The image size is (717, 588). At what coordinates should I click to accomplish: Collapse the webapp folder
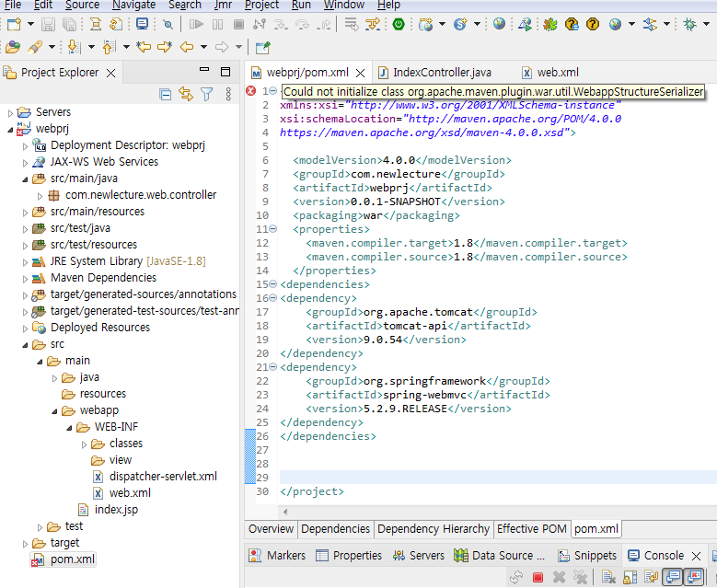(x=54, y=411)
